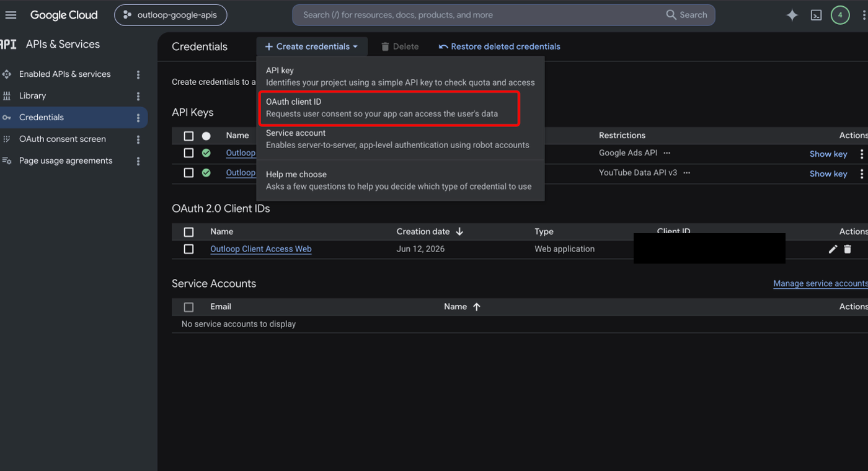Select all API Keys with header checkbox
Screen dimensions: 868x471
[x=189, y=136]
